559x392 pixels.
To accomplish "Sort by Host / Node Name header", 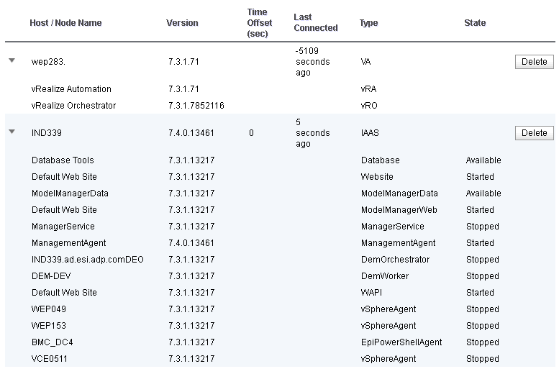I will [x=65, y=23].
